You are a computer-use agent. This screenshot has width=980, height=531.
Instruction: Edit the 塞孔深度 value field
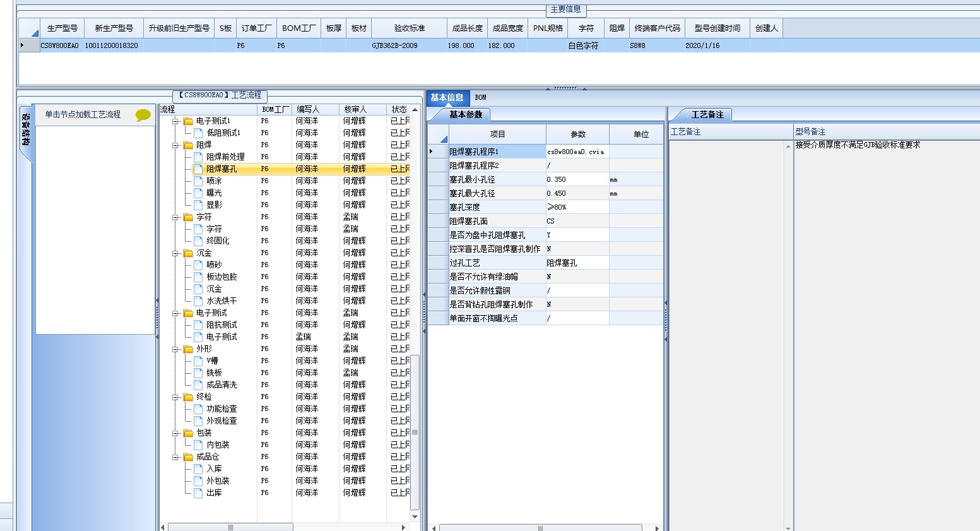[x=577, y=207]
